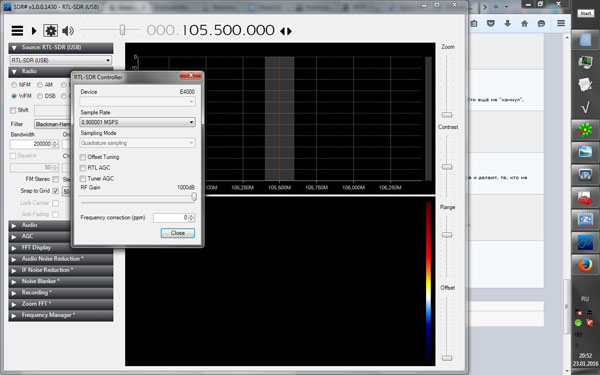Open the ICQ flower taskbar icon

[585, 130]
